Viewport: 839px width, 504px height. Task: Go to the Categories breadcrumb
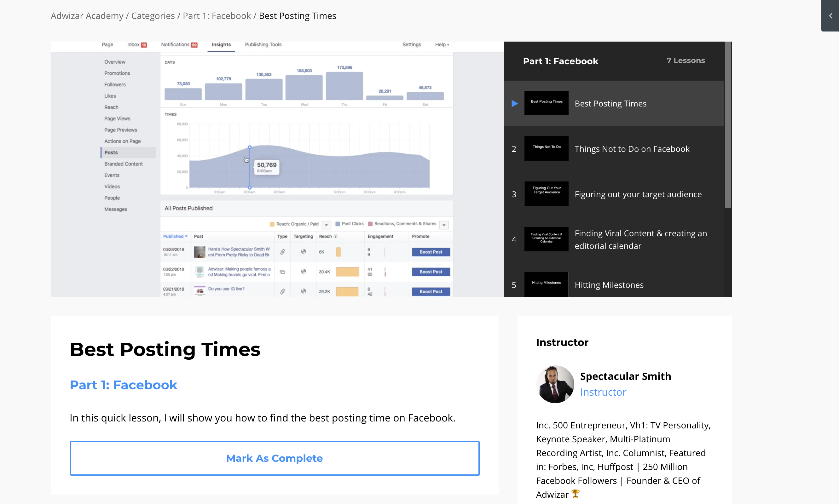[153, 16]
